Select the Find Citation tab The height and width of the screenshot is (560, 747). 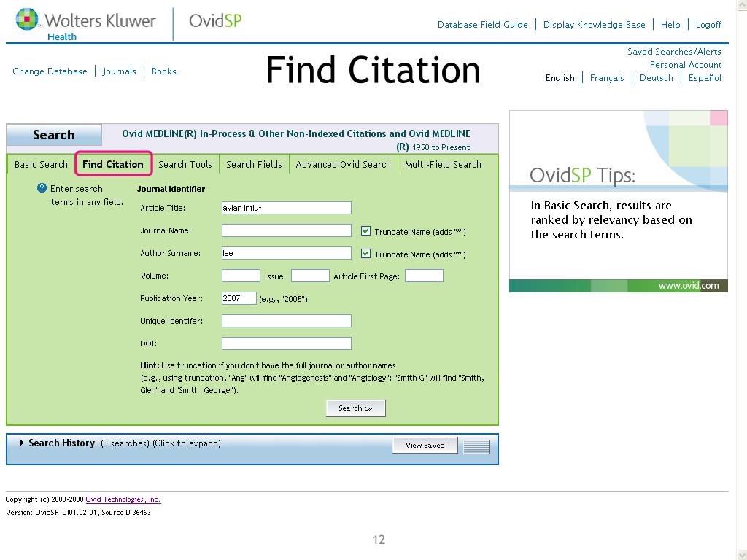click(113, 164)
